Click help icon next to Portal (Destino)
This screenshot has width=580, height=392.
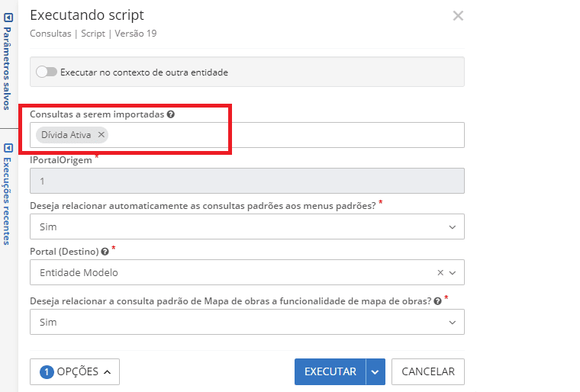point(105,252)
